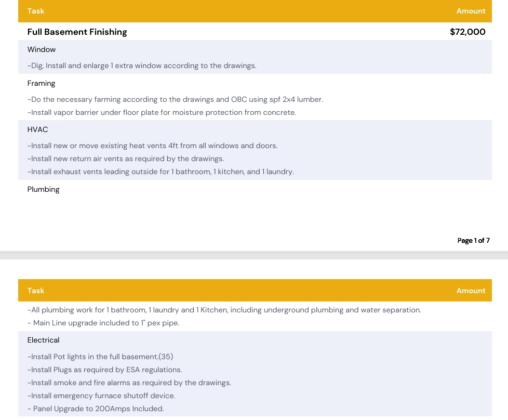Screen dimensions: 508x420
Task: Click the Plumbing section label
Action: tap(44, 189)
